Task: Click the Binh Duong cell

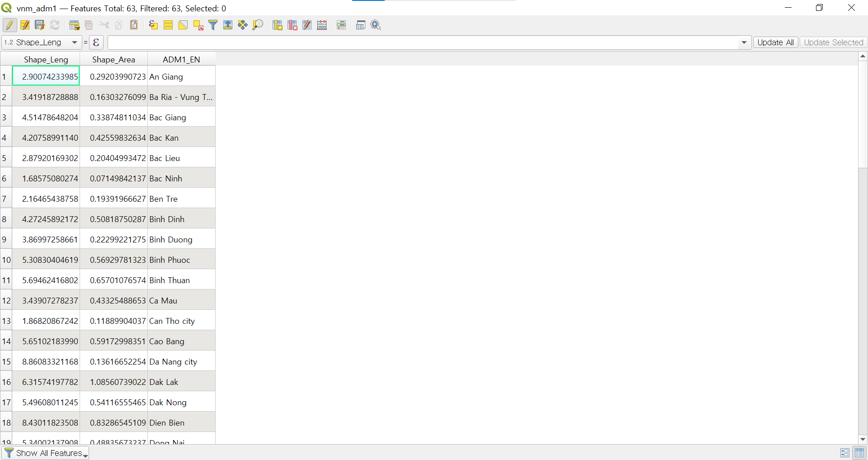Action: point(181,240)
